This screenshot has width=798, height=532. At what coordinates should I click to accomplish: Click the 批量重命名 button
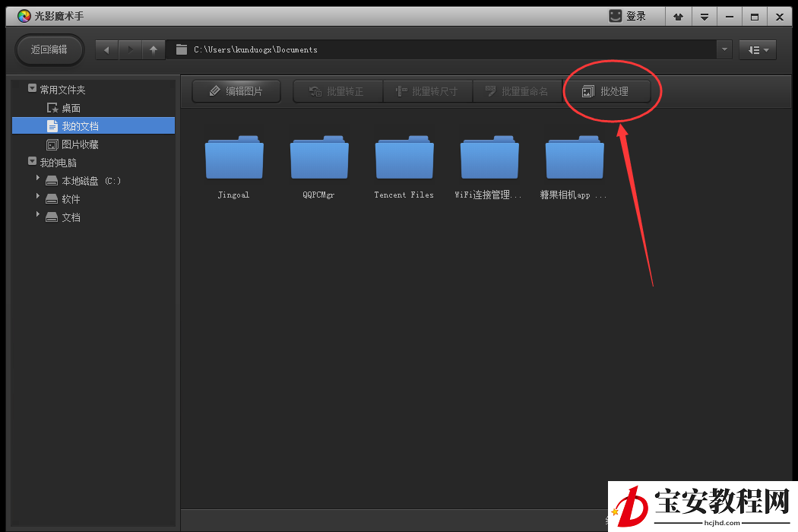click(518, 92)
